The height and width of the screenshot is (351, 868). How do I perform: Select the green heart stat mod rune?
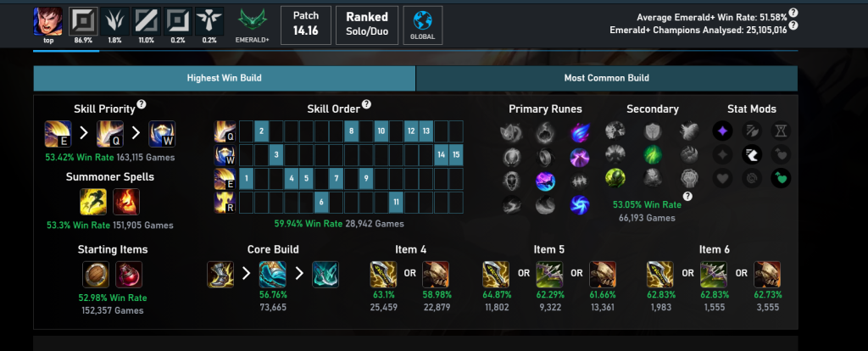pyautogui.click(x=781, y=178)
